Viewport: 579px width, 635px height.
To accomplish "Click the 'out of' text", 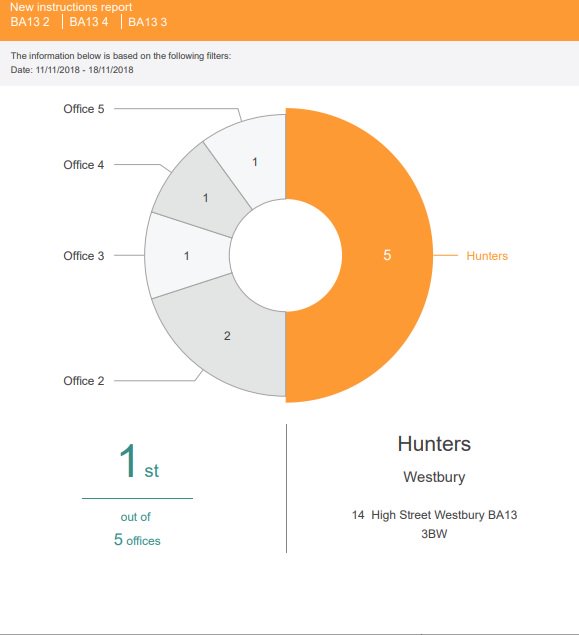I will pyautogui.click(x=136, y=517).
